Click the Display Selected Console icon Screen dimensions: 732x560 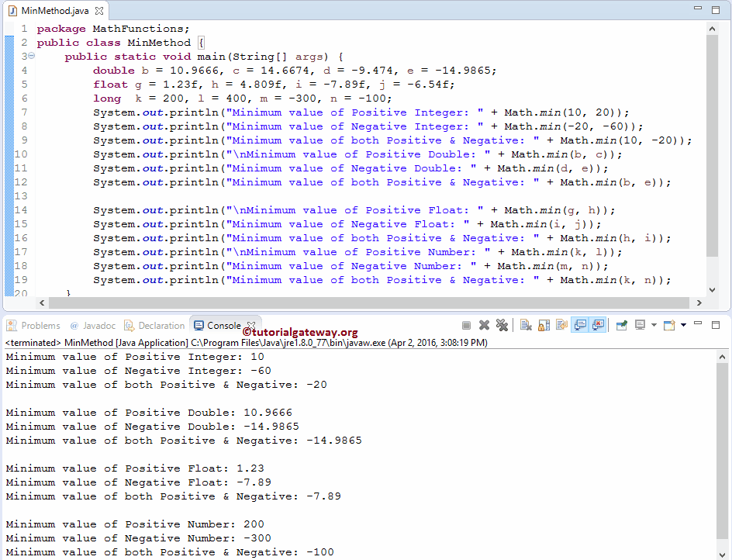pos(640,326)
